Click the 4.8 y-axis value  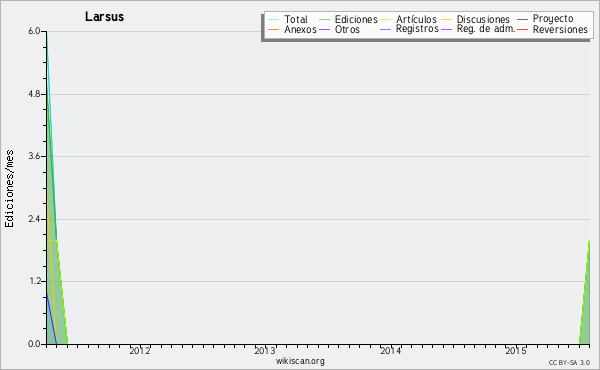[x=34, y=94]
